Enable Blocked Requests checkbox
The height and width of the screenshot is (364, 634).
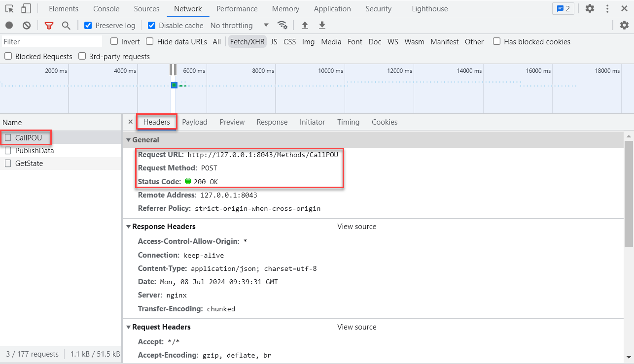tap(8, 56)
